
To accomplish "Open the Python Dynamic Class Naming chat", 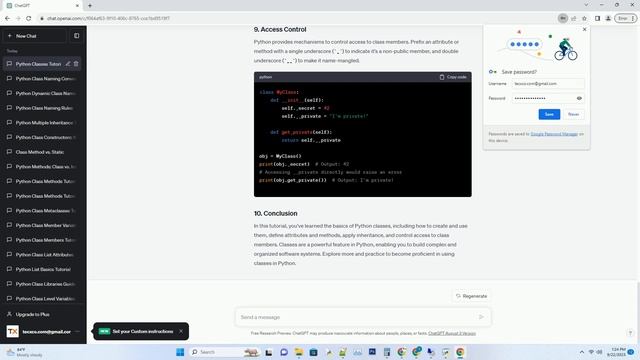I will 43,93.
